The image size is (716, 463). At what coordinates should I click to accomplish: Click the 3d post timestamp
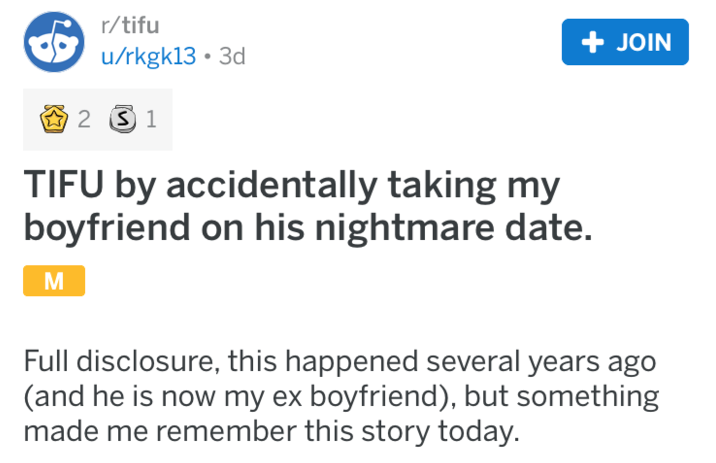(x=231, y=57)
